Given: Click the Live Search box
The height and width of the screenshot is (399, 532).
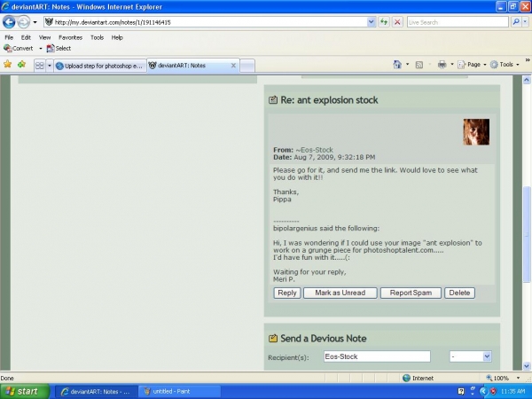Looking at the screenshot, I should click(458, 22).
